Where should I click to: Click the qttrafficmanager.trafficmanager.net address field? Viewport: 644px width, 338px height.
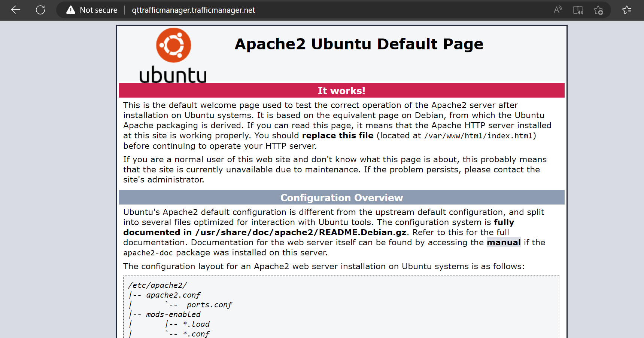tap(193, 10)
